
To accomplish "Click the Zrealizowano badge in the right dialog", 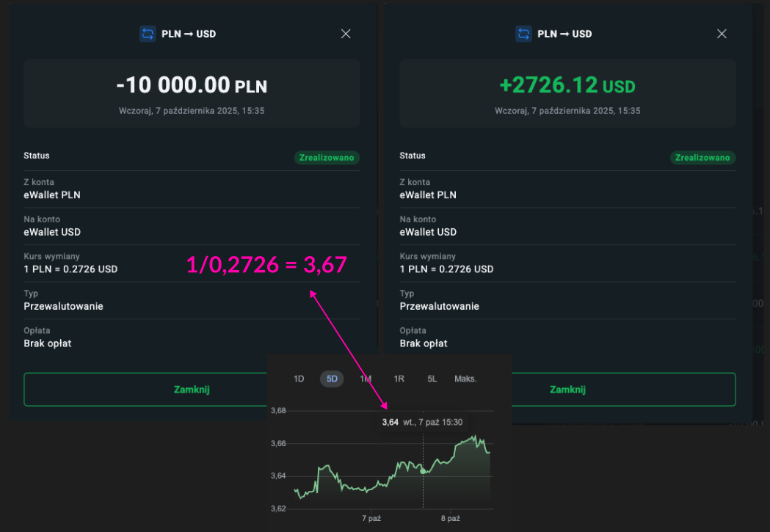I will coord(702,158).
